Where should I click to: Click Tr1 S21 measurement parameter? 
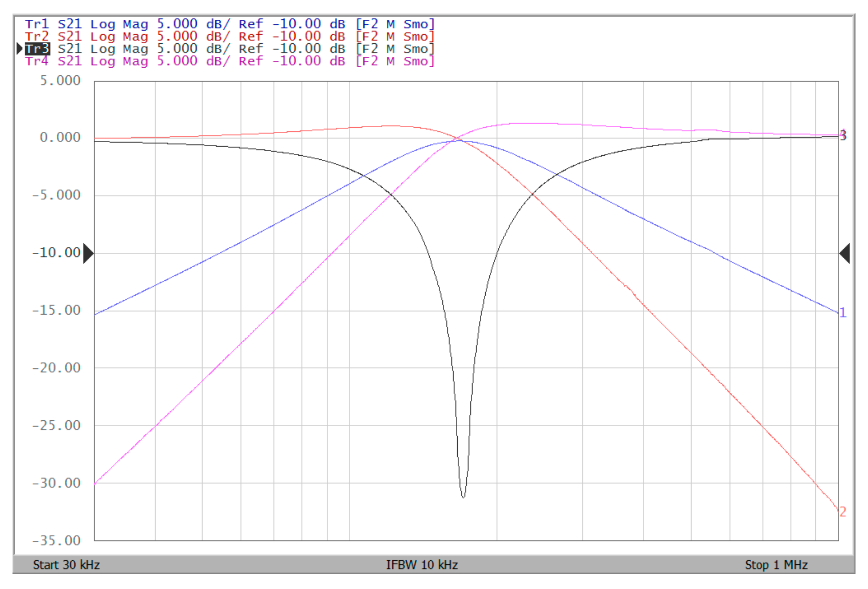[x=69, y=24]
